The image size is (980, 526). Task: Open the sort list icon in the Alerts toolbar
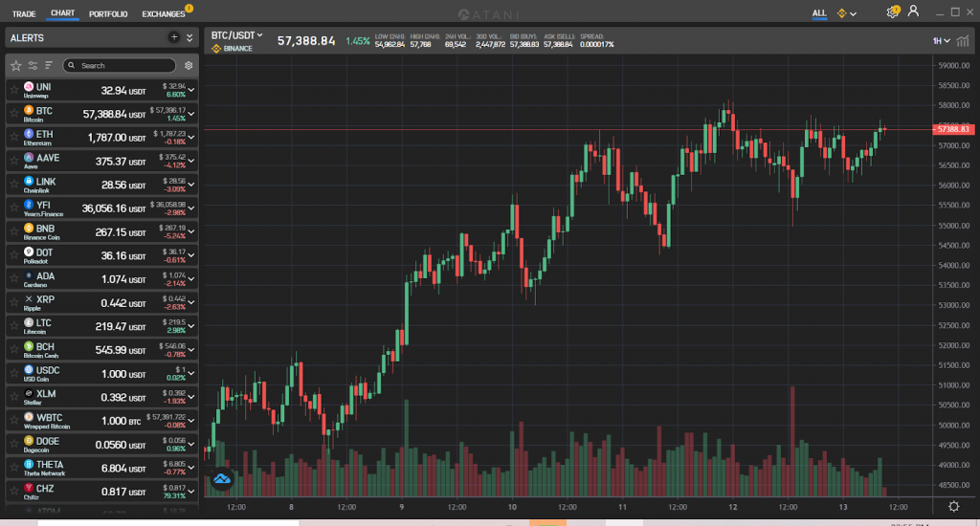click(49, 65)
